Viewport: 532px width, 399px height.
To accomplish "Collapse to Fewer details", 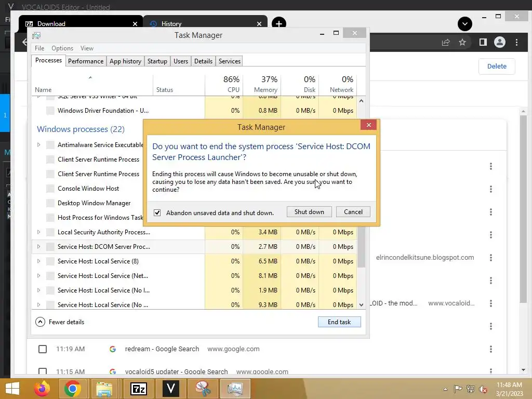I will tap(60, 322).
